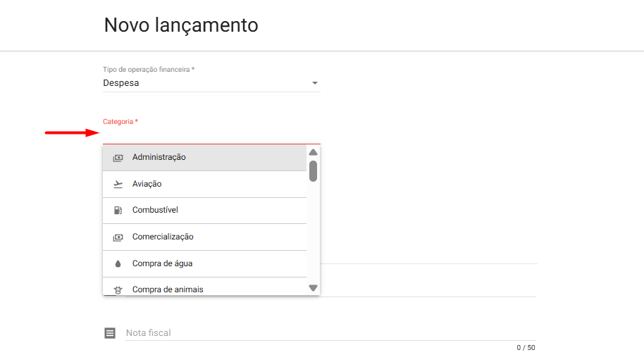Click the category list scroll up arrow

point(314,152)
